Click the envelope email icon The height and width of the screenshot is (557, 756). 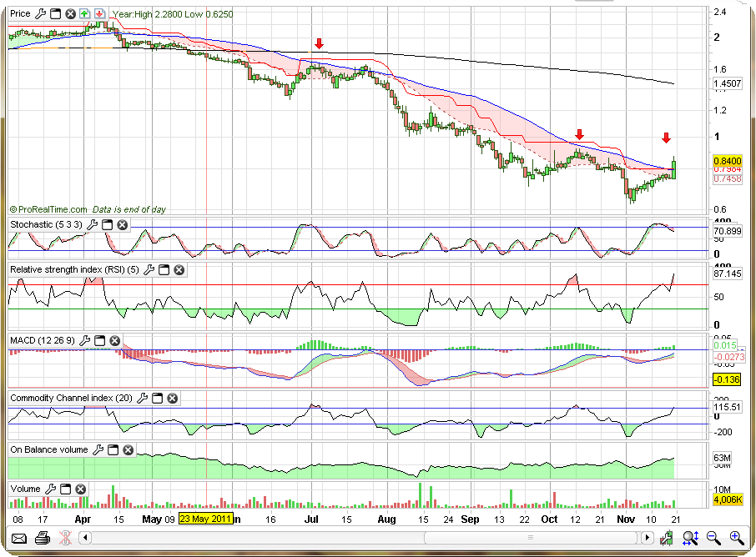coord(18,538)
